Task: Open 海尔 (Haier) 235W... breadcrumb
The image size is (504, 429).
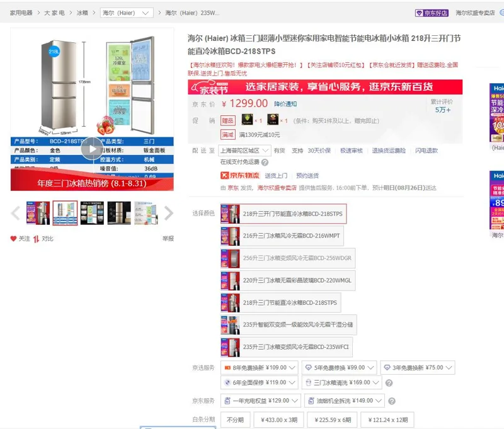Action: tap(192, 13)
